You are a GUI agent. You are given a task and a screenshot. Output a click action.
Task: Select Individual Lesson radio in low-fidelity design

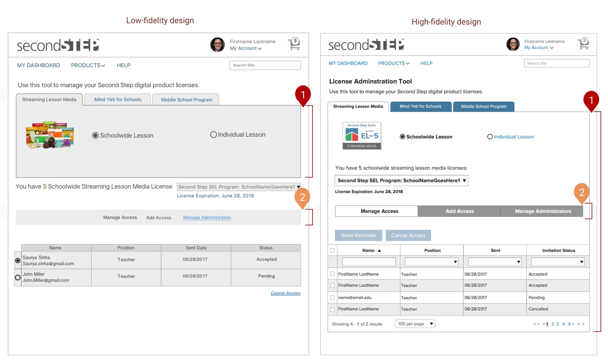(213, 135)
